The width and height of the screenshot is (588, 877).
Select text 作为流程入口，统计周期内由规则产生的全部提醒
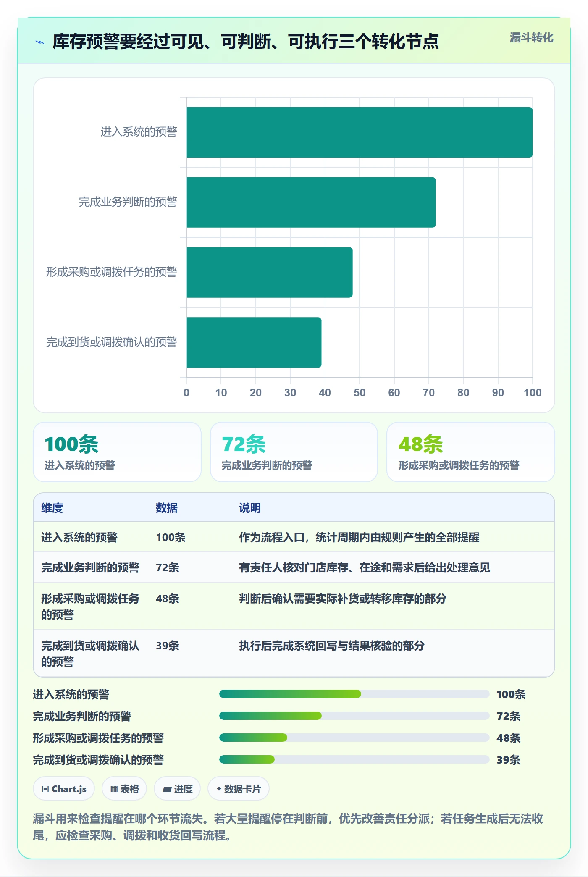359,537
